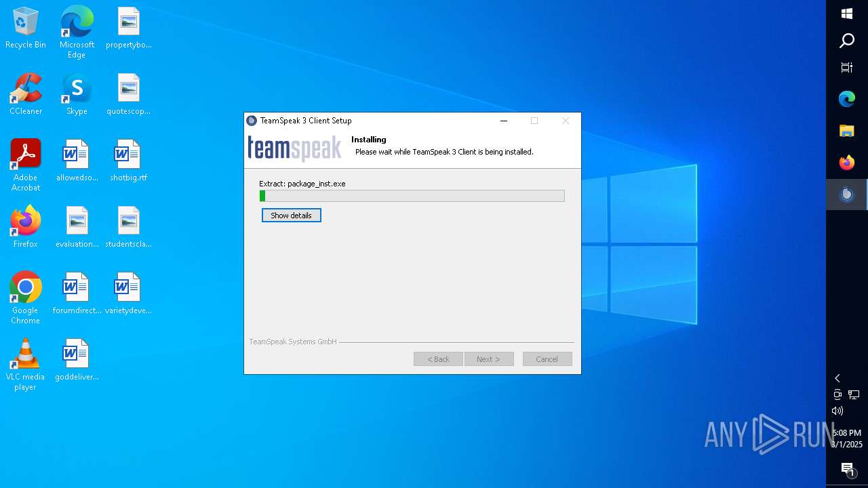Open the notification center icon
868x488 pixels.
(847, 469)
